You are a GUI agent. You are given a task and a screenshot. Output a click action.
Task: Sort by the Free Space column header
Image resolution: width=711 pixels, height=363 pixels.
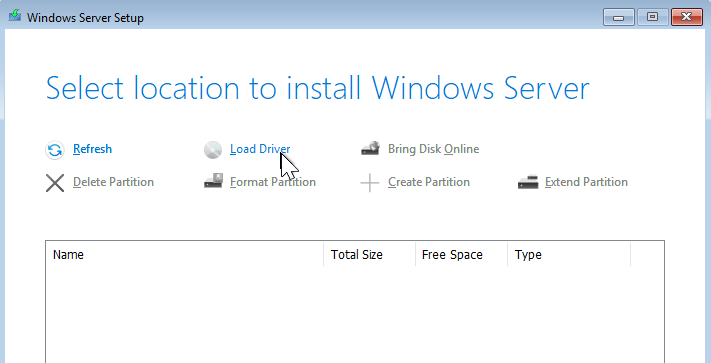pos(462,255)
